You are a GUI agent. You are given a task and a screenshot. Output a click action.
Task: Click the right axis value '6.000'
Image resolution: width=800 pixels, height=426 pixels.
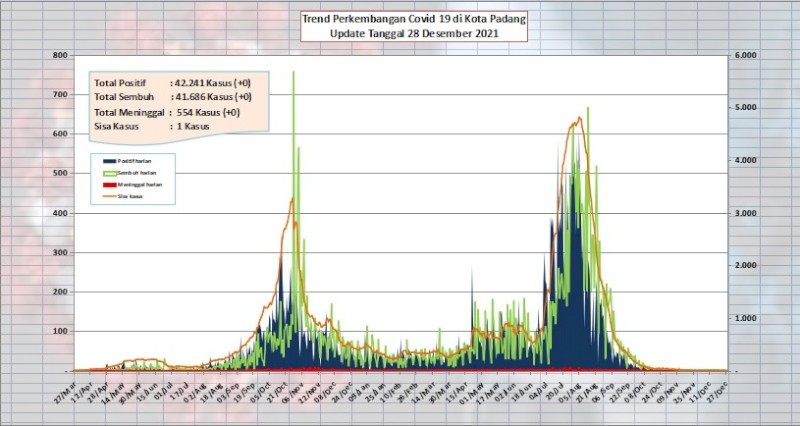coord(746,55)
